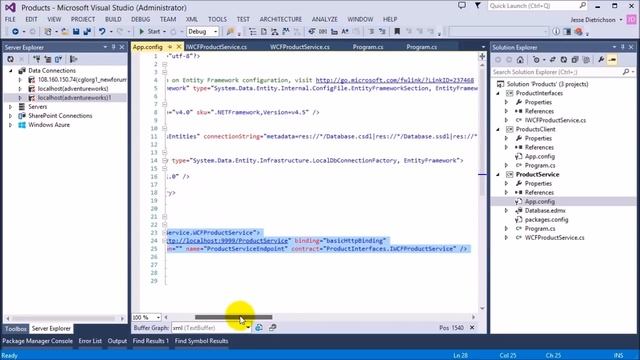
Task: Click the notifications filter flag icon
Action: click(x=477, y=6)
